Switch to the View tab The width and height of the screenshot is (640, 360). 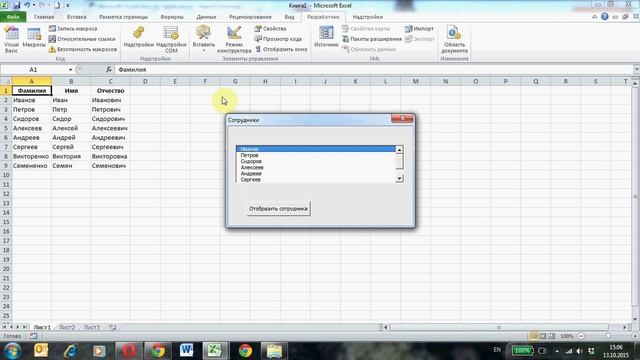(289, 17)
